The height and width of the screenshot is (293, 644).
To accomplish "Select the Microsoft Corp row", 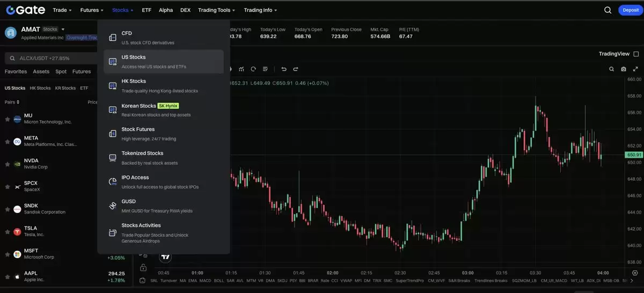I will point(67,254).
